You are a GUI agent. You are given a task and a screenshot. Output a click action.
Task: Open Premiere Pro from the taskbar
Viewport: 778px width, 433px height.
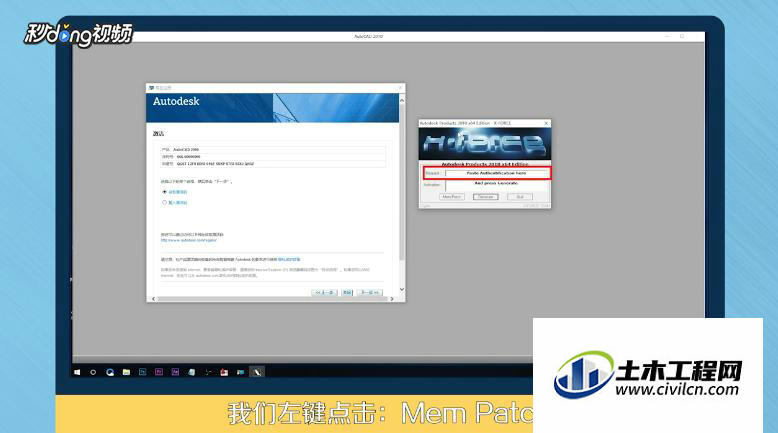(159, 372)
